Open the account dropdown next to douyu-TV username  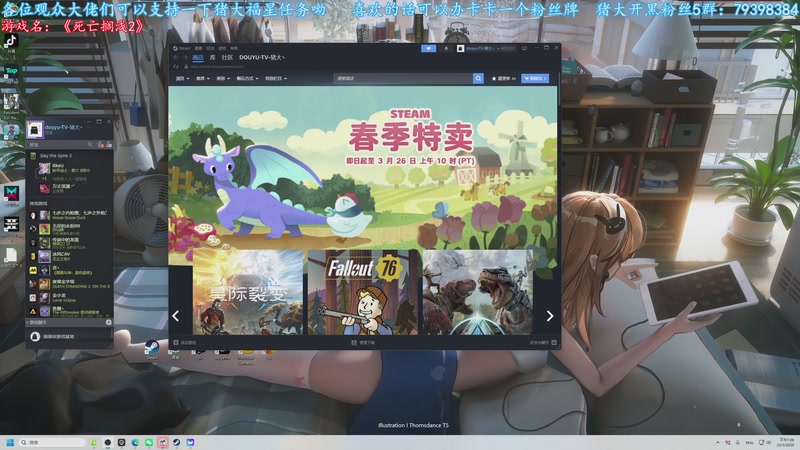click(500, 48)
